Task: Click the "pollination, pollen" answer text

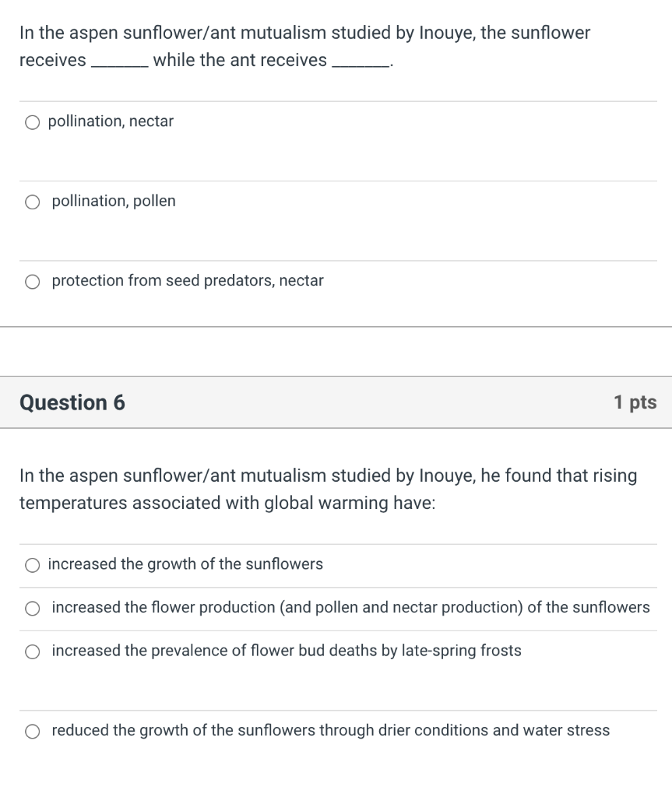Action: click(114, 201)
